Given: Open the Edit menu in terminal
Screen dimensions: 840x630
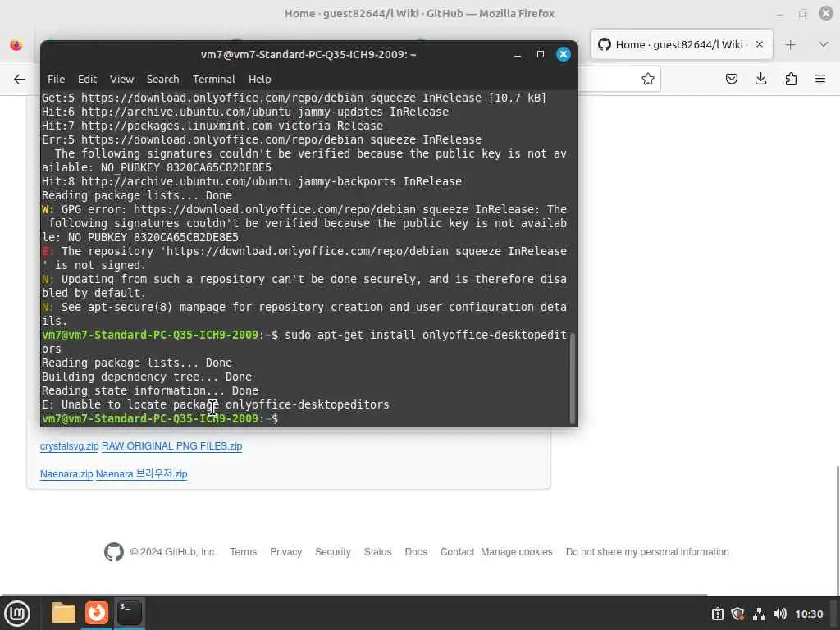Looking at the screenshot, I should (x=87, y=79).
